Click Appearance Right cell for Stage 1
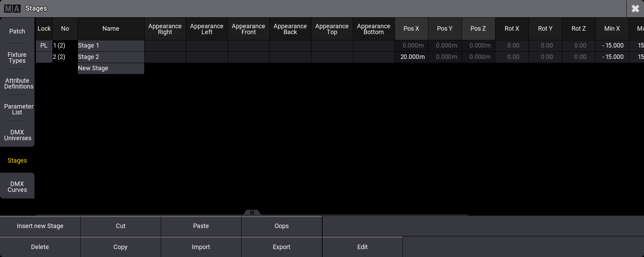Image resolution: width=644 pixels, height=257 pixels. click(165, 45)
